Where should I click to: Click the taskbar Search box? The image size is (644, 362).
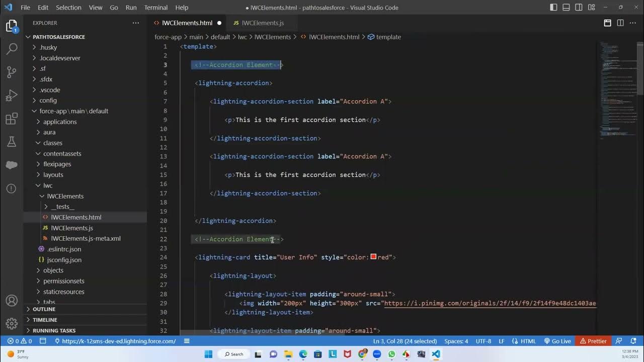pyautogui.click(x=233, y=354)
